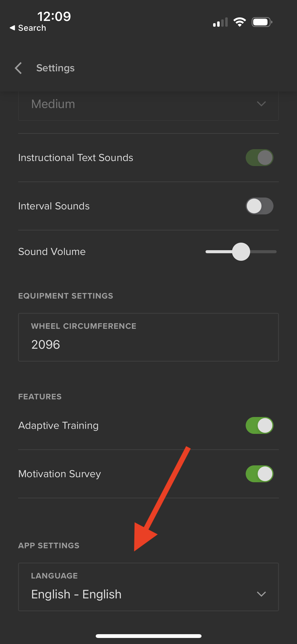Tap the battery indicator icon
The image size is (297, 644).
coord(262,22)
